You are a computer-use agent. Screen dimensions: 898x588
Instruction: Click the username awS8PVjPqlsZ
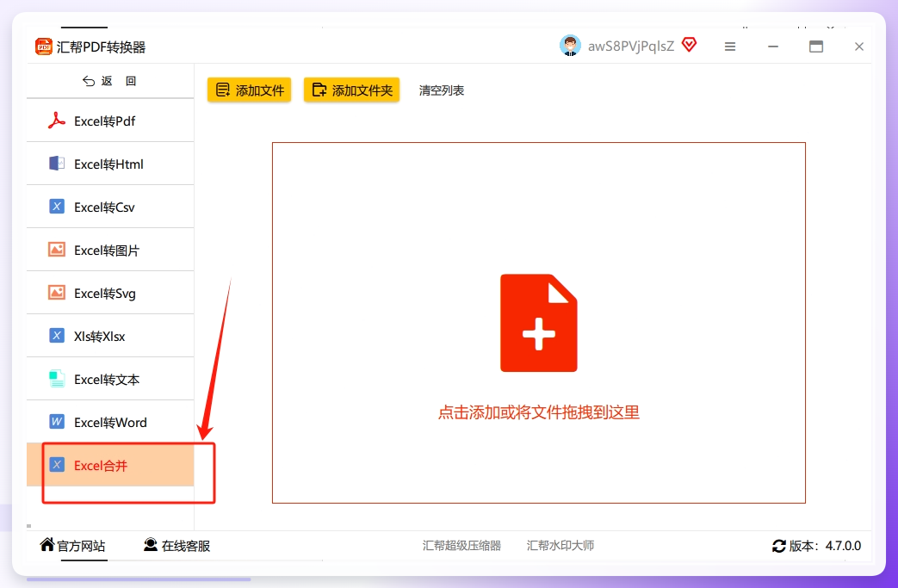click(631, 46)
